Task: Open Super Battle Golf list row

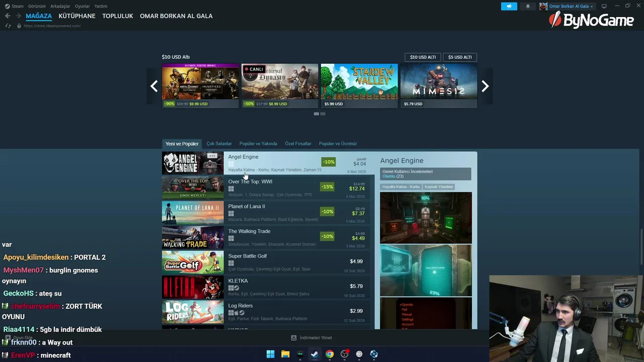Action: (x=266, y=262)
